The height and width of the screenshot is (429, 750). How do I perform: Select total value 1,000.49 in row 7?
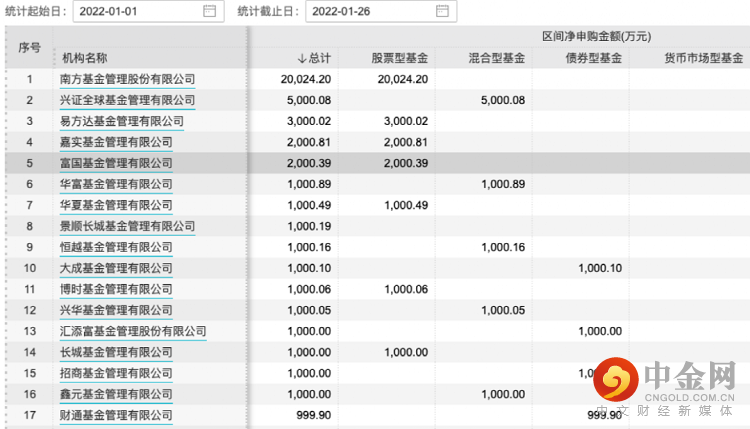(309, 206)
